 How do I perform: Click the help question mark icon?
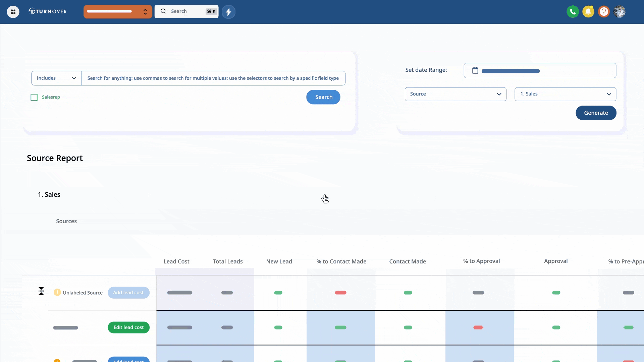click(604, 12)
